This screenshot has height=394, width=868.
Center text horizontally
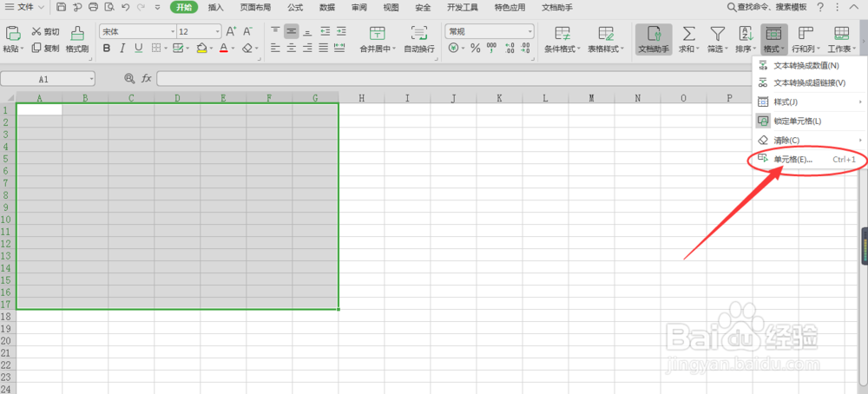(x=292, y=48)
